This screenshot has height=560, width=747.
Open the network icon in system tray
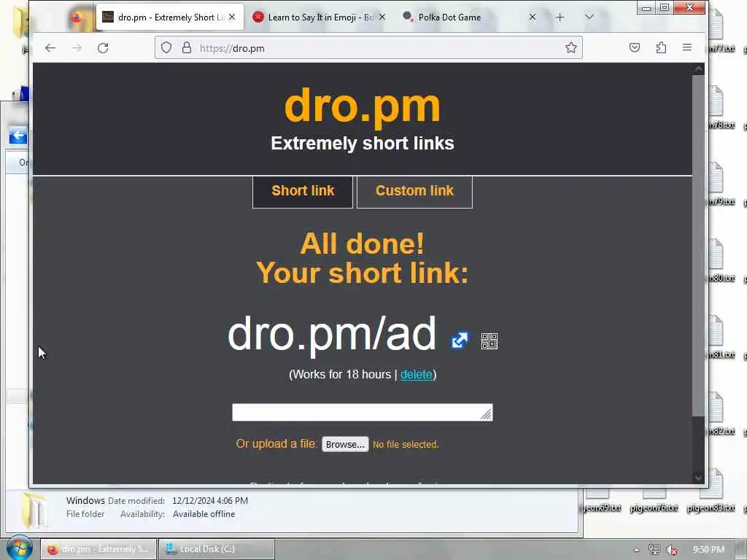pyautogui.click(x=654, y=550)
